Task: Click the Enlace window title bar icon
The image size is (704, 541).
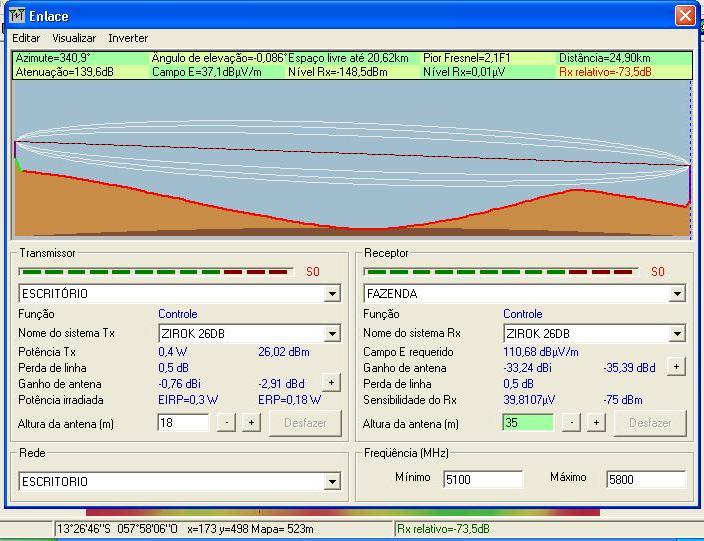Action: pyautogui.click(x=17, y=15)
